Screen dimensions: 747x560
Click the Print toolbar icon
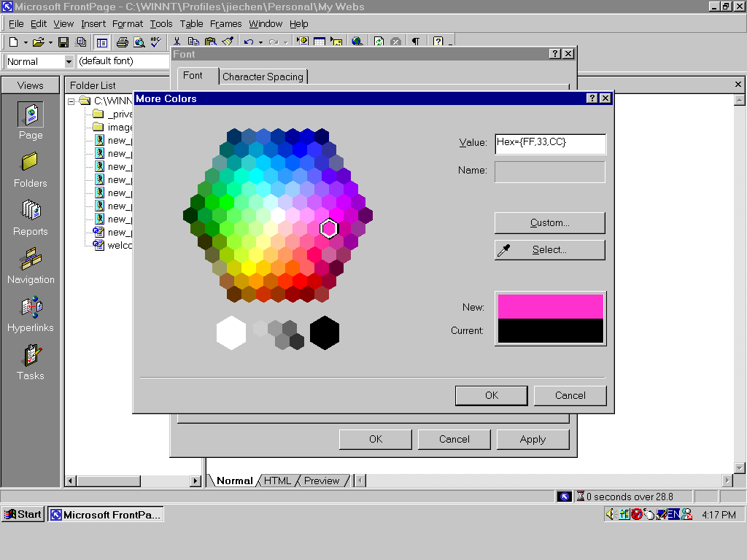point(123,42)
